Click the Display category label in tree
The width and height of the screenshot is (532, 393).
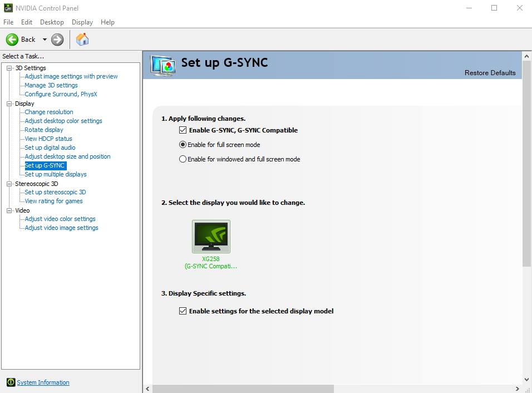pyautogui.click(x=24, y=104)
